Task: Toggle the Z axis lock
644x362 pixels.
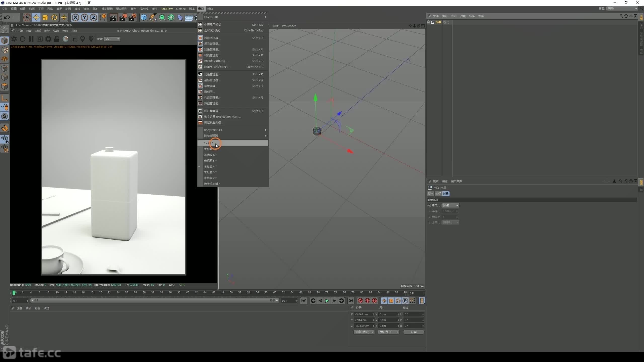Action: (x=94, y=17)
